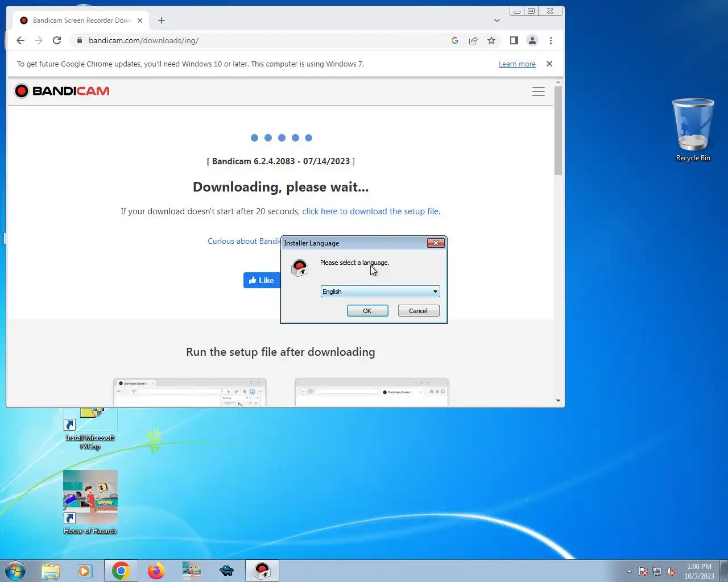Select the Recycle Bin desktop icon
This screenshot has height=582, width=728.
693,130
